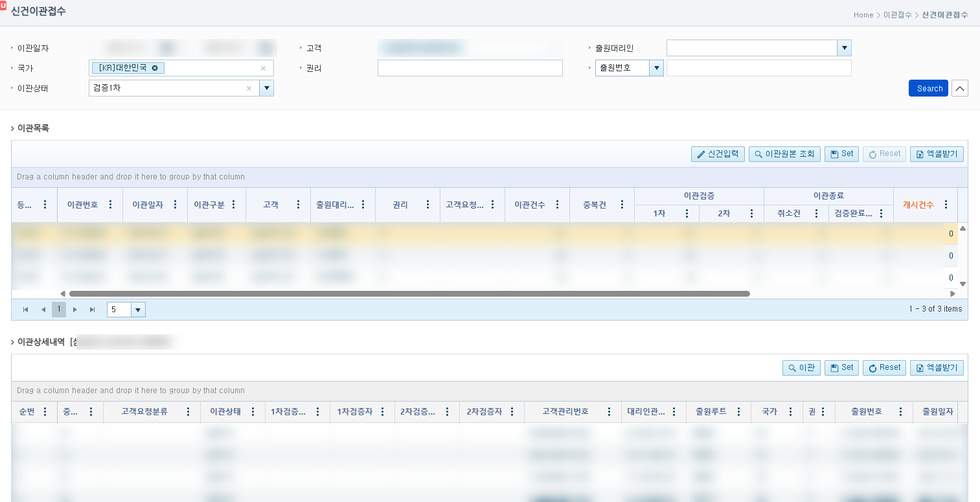Open column menu for 취소건 header
Viewport: 980px width, 502px height.
pos(816,214)
